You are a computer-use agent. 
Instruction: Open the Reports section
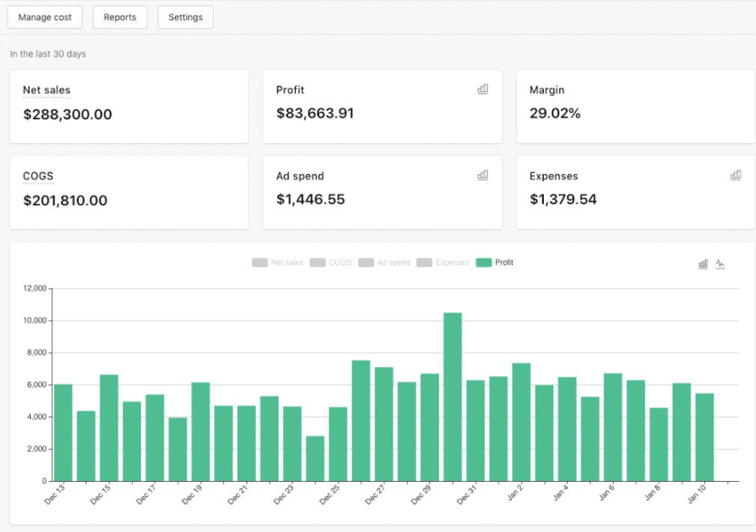(120, 17)
